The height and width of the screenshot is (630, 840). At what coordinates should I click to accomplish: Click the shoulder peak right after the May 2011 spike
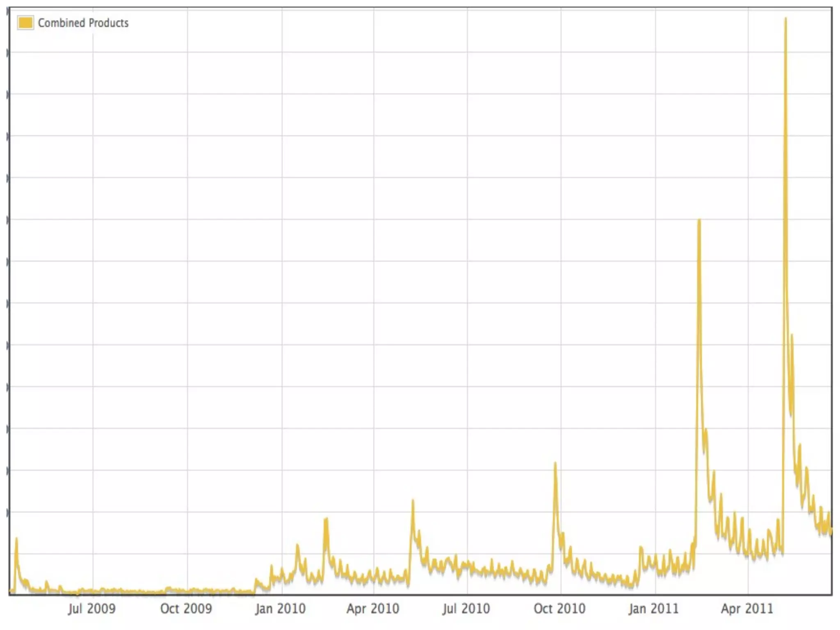click(792, 336)
